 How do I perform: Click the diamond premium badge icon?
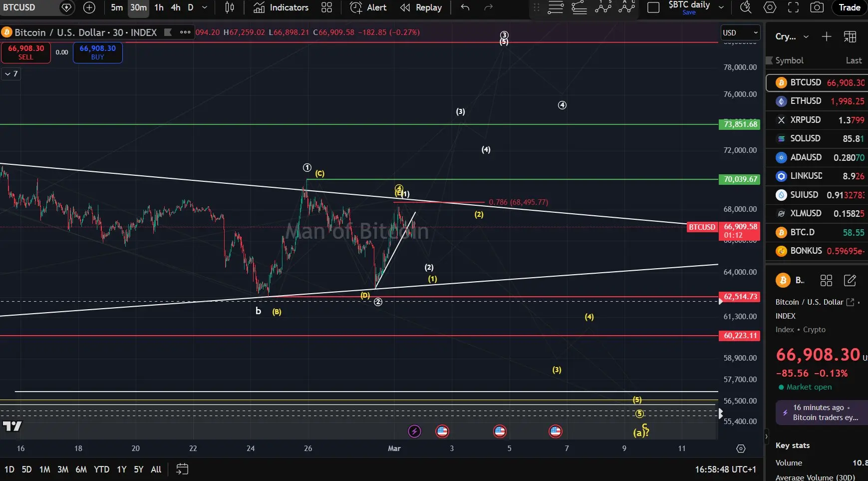click(66, 7)
